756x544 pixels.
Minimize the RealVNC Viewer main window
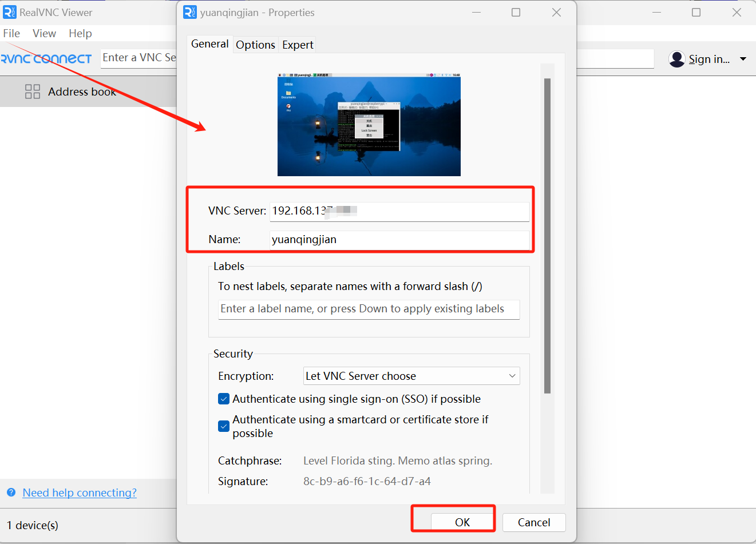[656, 12]
